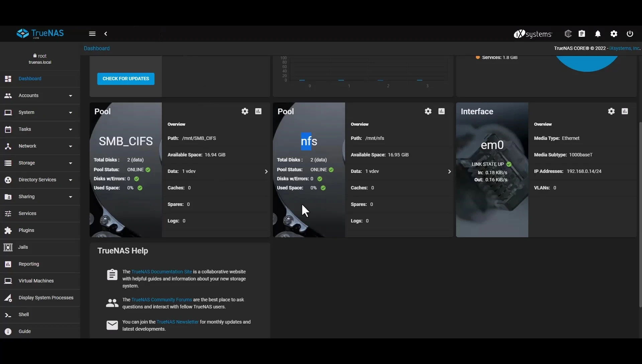Click the Services sliders icon
Screen dimensions: 642x364
(8, 213)
